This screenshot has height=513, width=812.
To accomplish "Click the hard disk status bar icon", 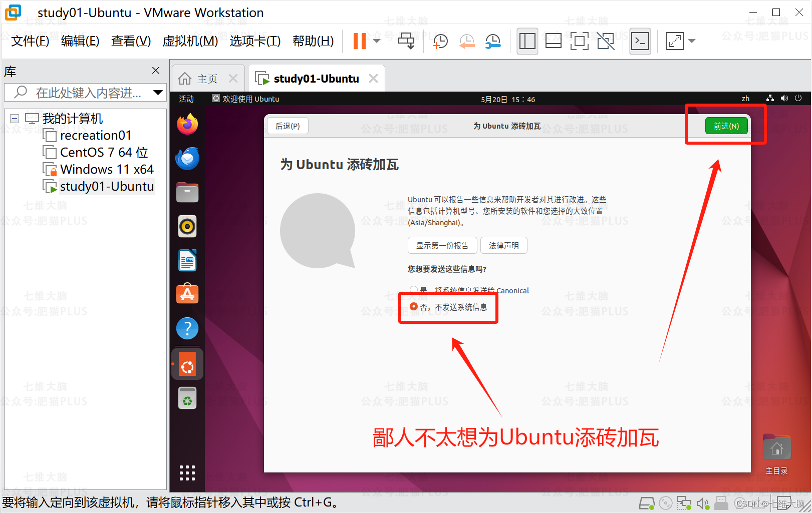I will coord(647,503).
